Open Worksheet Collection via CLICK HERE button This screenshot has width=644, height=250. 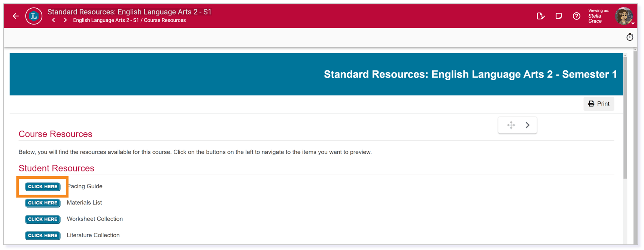43,219
